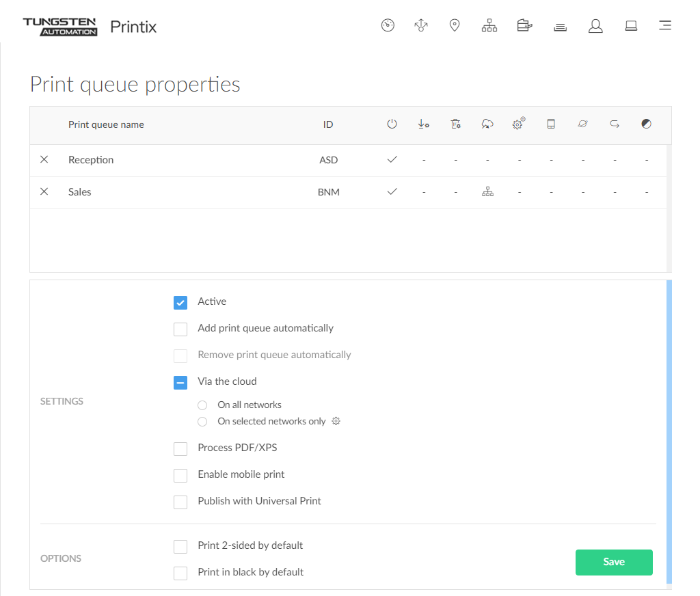The height and width of the screenshot is (596, 700).
Task: Open the Users person icon
Action: coord(595,26)
